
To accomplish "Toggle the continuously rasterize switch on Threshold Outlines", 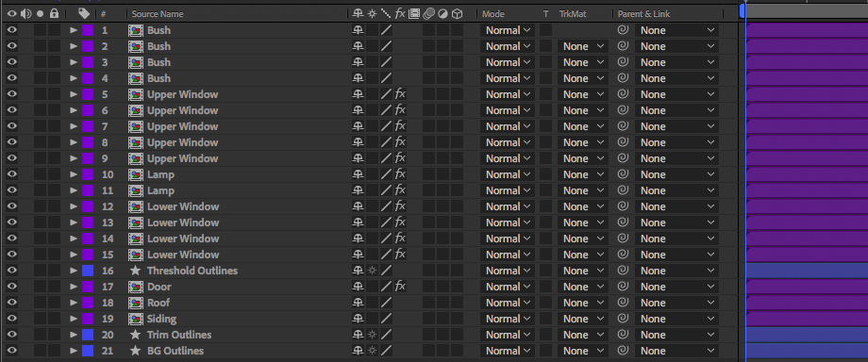I will coord(372,271).
